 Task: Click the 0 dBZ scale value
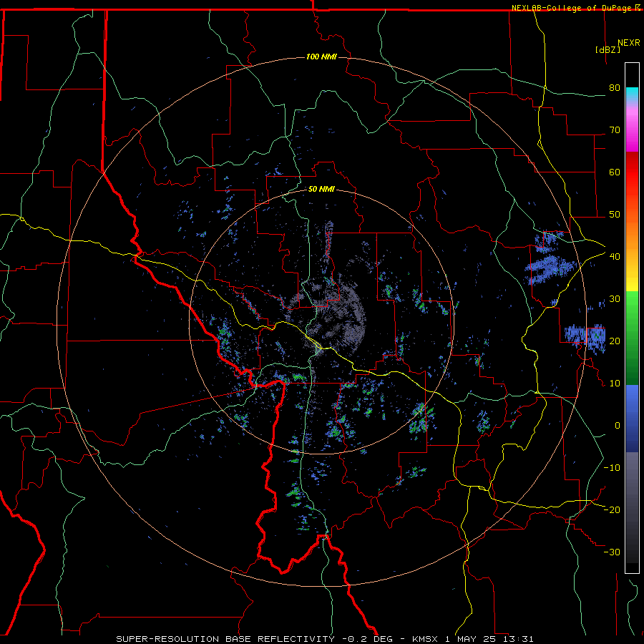617,426
